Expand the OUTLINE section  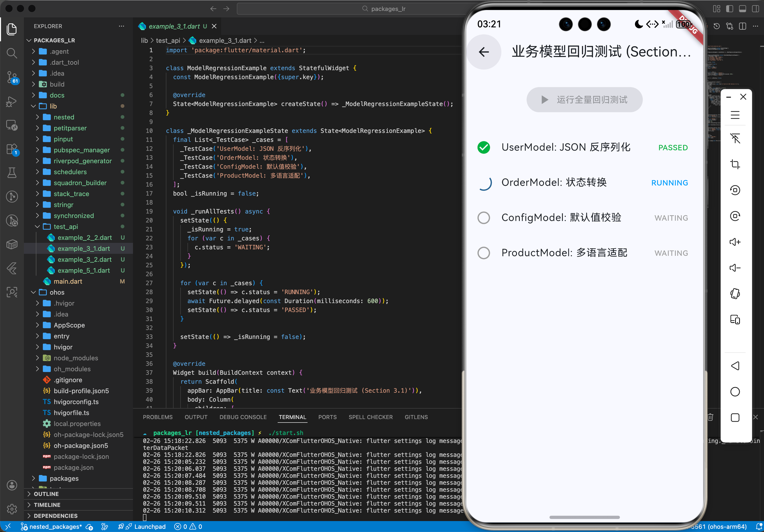(46, 494)
